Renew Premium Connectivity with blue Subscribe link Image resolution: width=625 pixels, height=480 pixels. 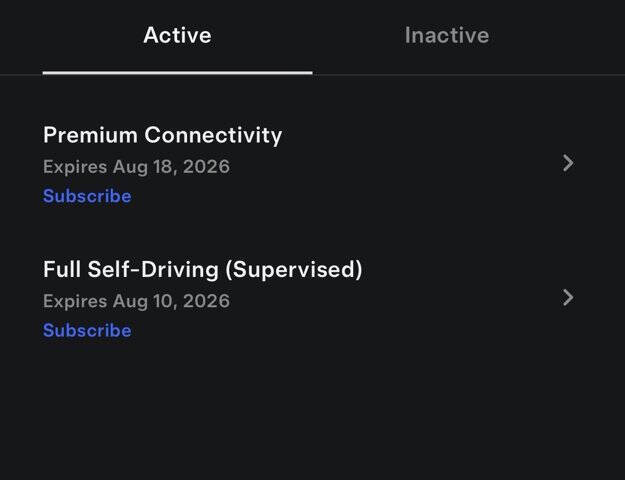pos(87,196)
